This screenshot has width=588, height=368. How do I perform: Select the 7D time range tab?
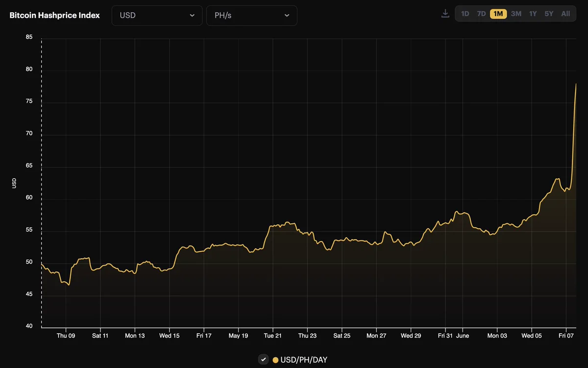tap(482, 14)
